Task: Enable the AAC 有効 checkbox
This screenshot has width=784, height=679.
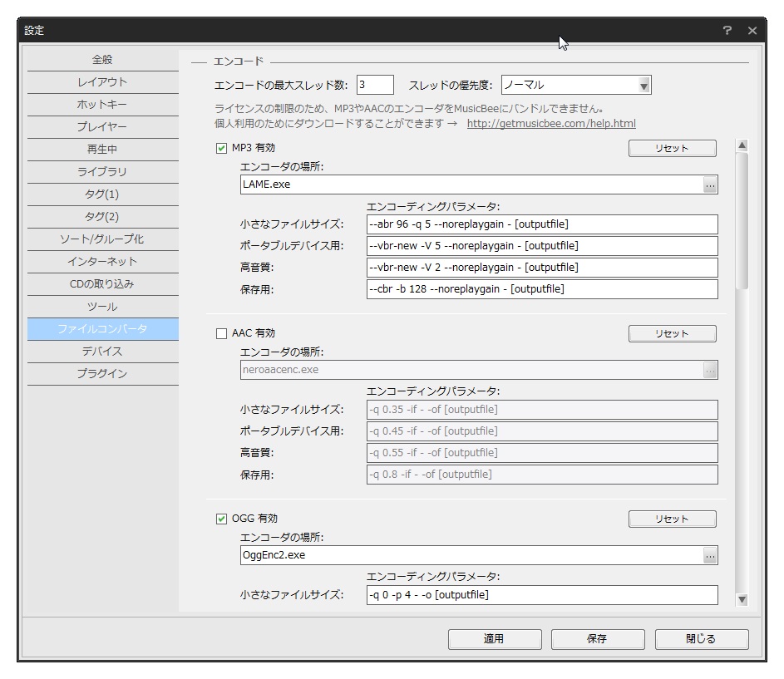Action: 221,333
